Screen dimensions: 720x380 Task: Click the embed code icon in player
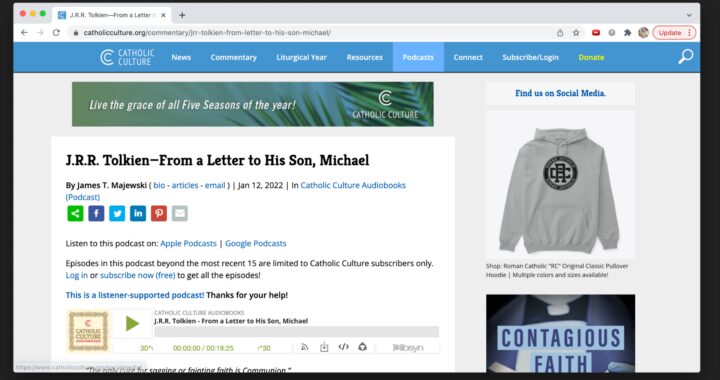343,347
